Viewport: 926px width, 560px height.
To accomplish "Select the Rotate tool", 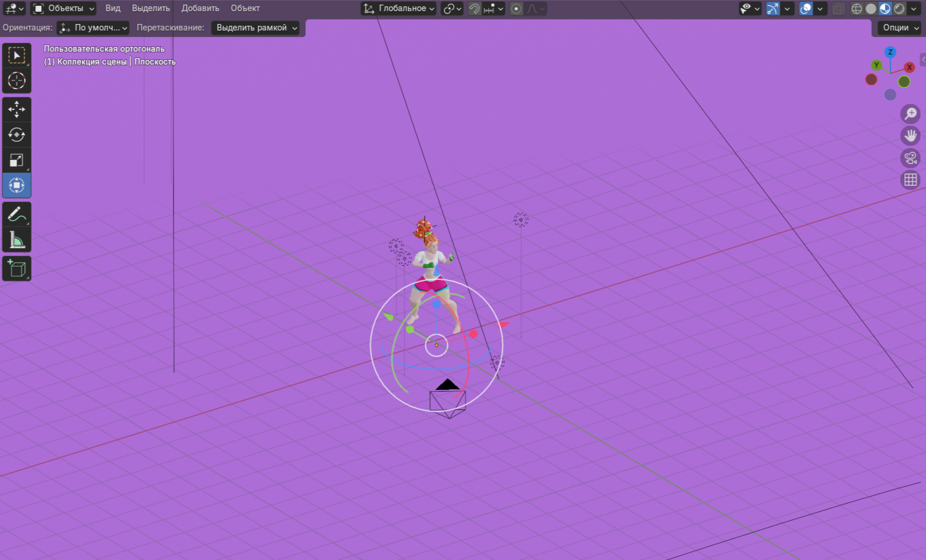I will click(x=16, y=135).
